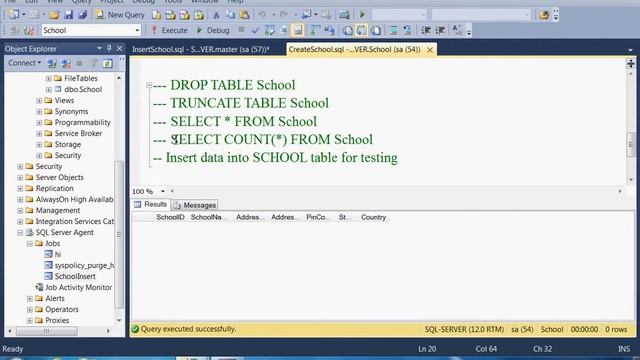The image size is (640, 360).
Task: Click Specify Values for Template Parameters icon
Action: pyautogui.click(x=457, y=31)
